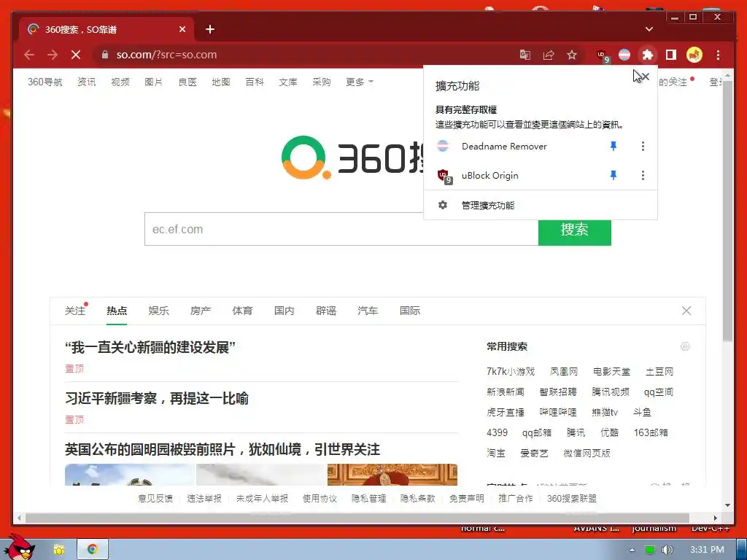Image resolution: width=747 pixels, height=560 pixels.
Task: Unpin uBlock Origin in extensions popup
Action: (614, 175)
